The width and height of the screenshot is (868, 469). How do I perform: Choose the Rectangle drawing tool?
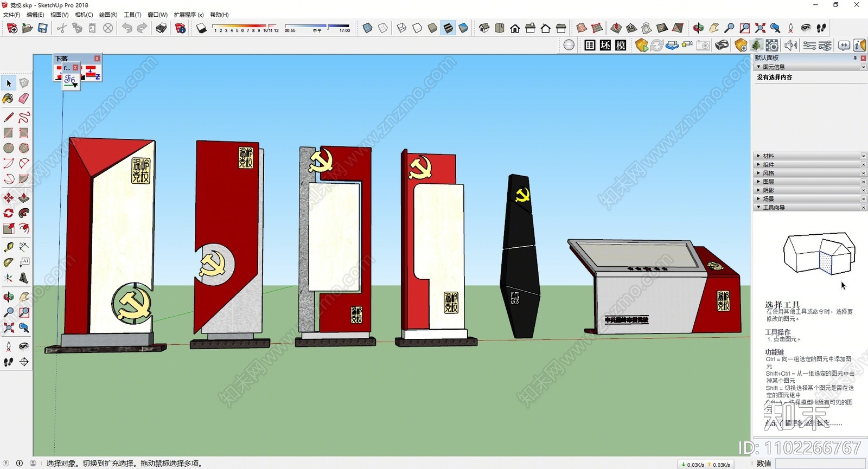pos(9,132)
